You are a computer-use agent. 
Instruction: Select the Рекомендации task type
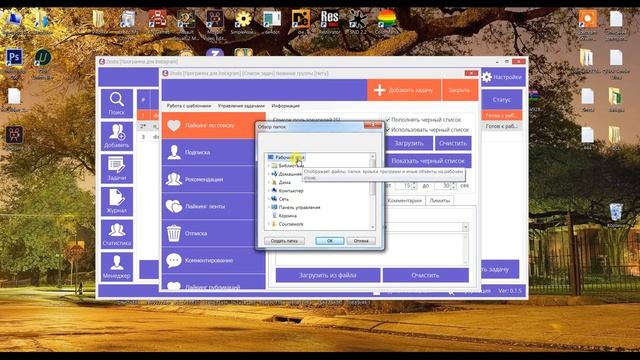coord(213,179)
